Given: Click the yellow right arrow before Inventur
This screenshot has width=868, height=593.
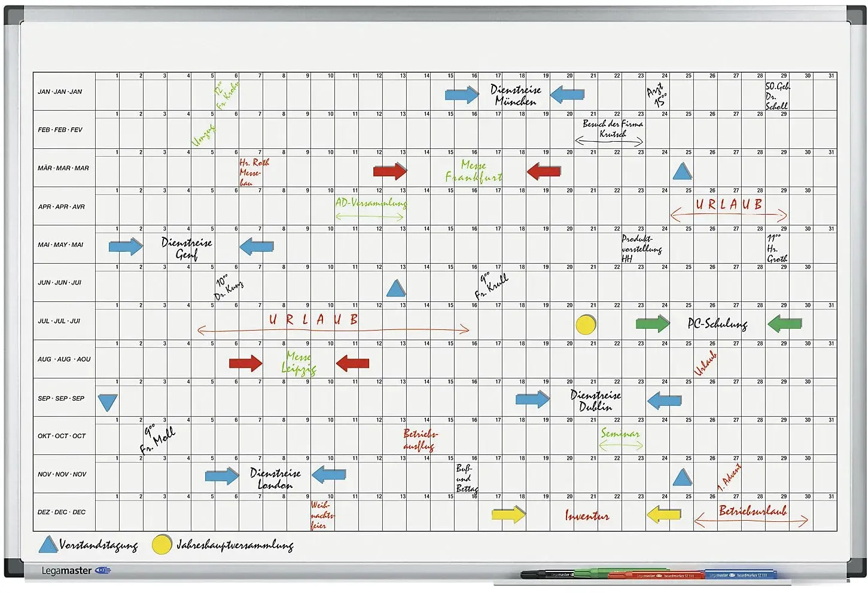Looking at the screenshot, I should click(x=508, y=514).
